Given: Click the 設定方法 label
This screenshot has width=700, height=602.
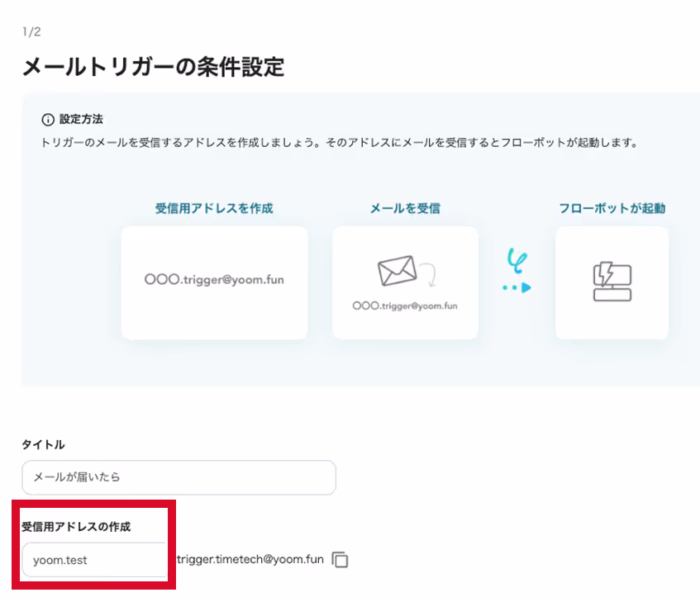Looking at the screenshot, I should point(81,119).
